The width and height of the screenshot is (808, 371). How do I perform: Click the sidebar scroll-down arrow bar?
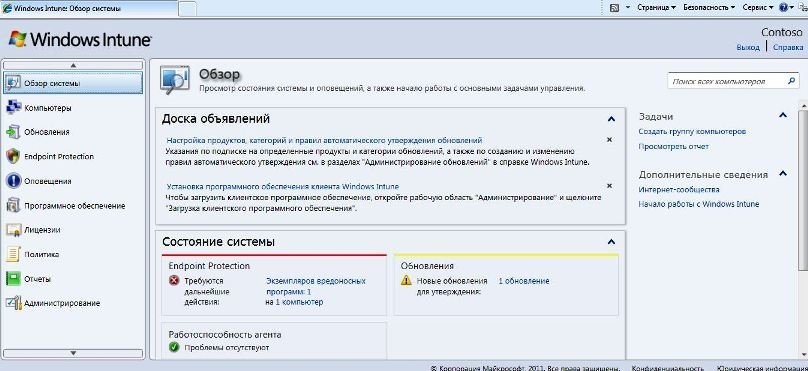(x=73, y=353)
